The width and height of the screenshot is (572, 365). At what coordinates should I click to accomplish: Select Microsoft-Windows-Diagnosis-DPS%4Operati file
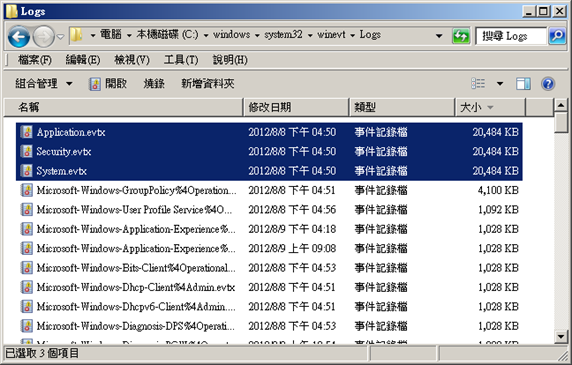click(136, 326)
